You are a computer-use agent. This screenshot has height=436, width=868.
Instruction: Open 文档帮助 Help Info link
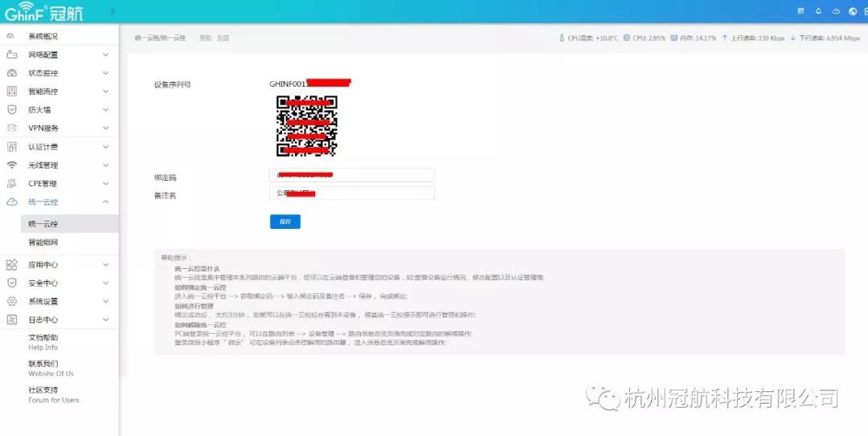43,342
